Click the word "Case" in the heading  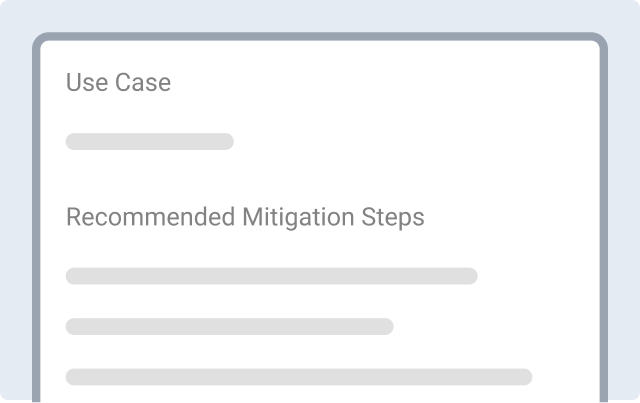point(143,82)
